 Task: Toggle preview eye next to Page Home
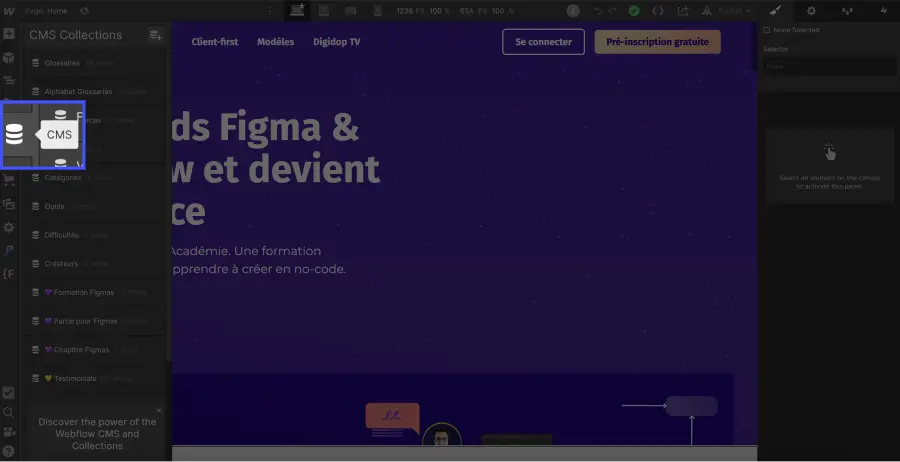click(x=84, y=11)
